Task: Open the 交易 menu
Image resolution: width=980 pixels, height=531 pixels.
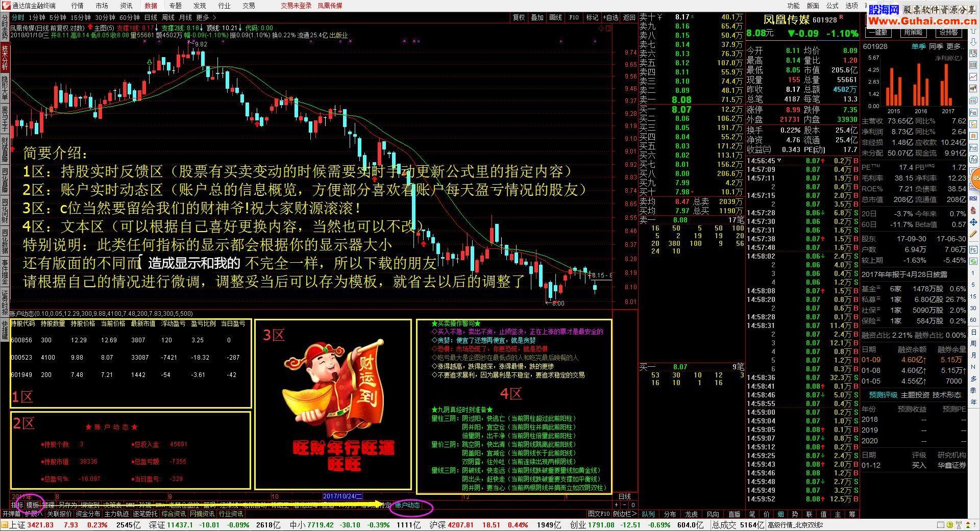Action: (x=249, y=6)
